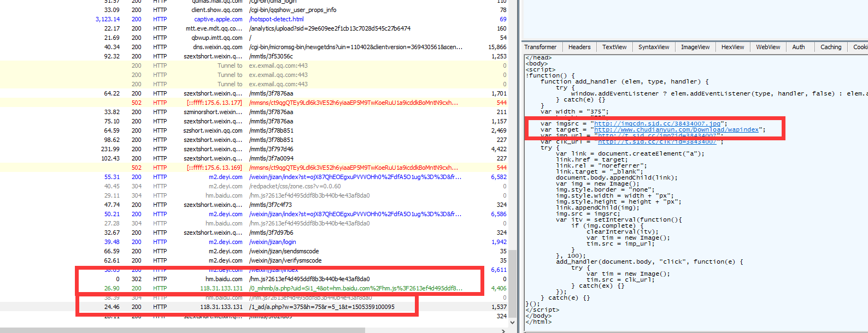Select the /mmtls/3f797d46 session row
The height and width of the screenshot is (333, 868).
pyautogui.click(x=254, y=149)
